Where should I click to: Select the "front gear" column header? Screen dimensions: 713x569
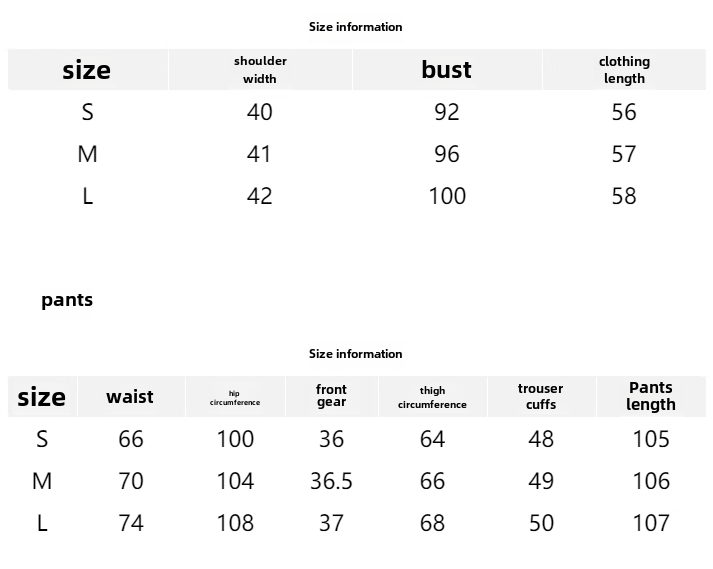[331, 396]
